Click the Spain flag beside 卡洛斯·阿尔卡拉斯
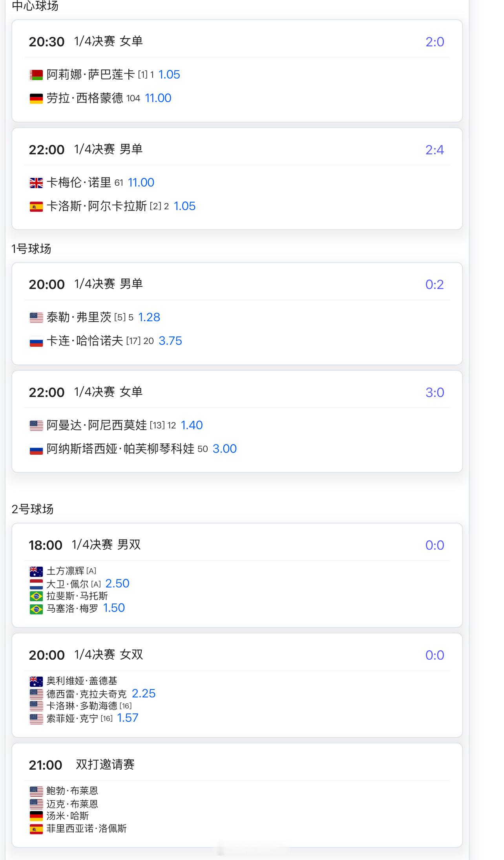Screen dimensions: 504x860 36,206
